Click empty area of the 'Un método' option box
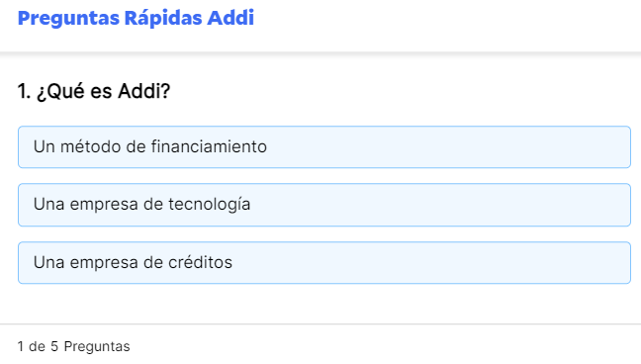641x364 pixels. pos(450,146)
